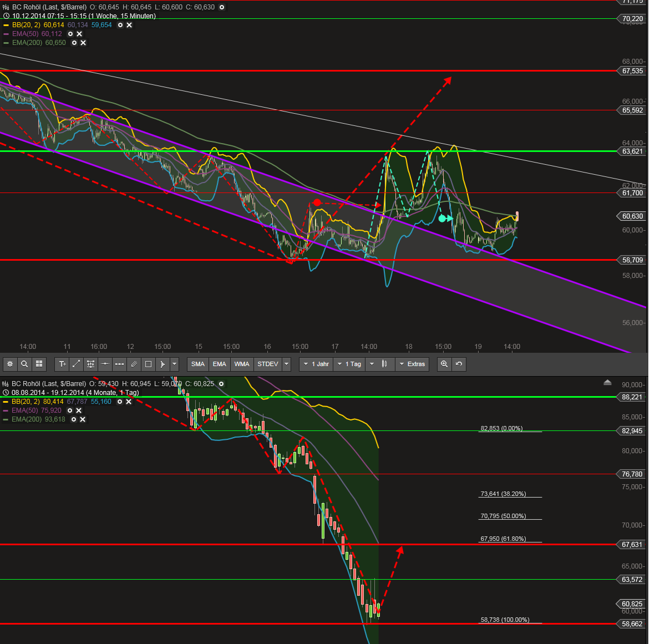Expand the drawing tools dropdown arrow
The image size is (650, 644).
[x=175, y=364]
